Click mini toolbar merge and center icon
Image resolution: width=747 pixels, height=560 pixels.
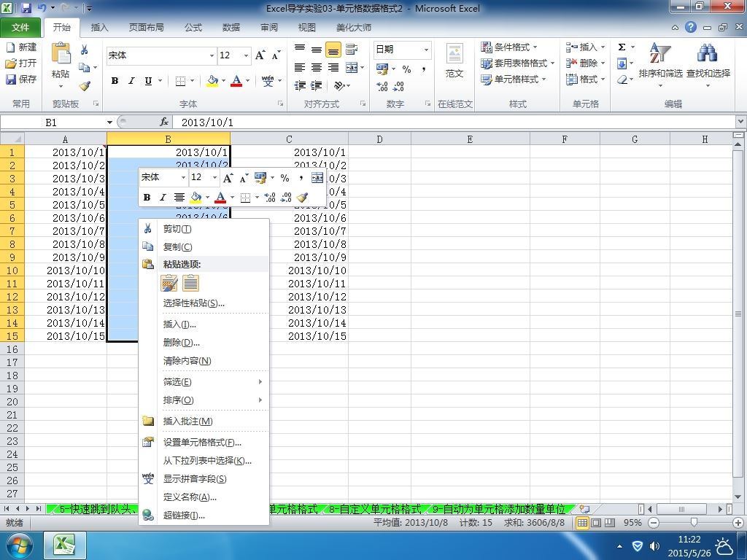point(317,178)
